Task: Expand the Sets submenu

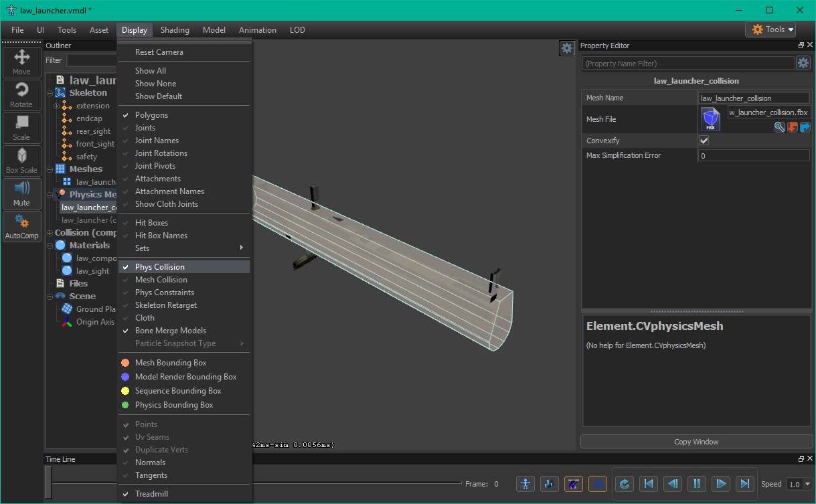Action: point(183,248)
